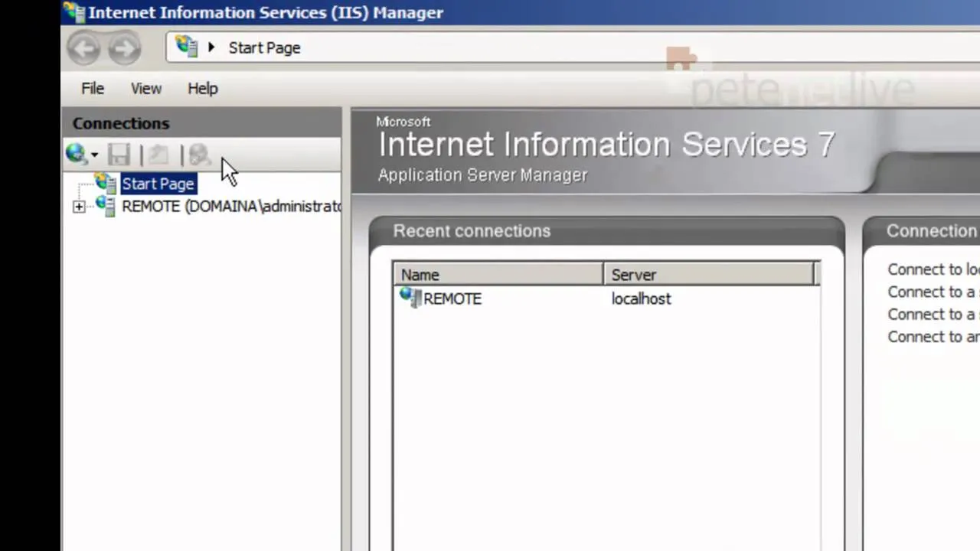
Task: Click the Forward navigation arrow button
Action: tap(124, 49)
